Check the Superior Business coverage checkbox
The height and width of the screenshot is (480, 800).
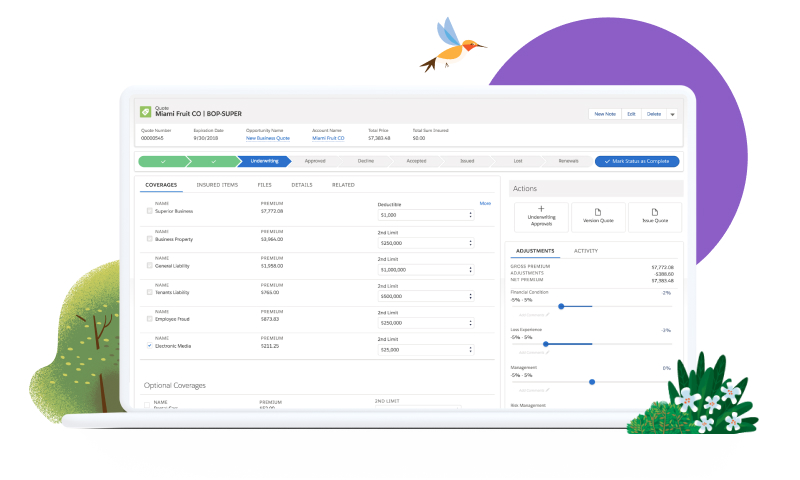(150, 212)
